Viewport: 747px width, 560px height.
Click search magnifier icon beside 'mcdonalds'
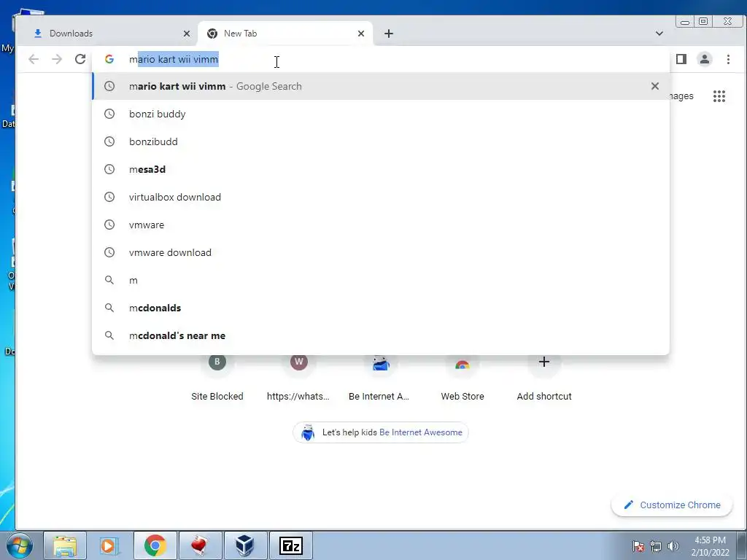(109, 308)
